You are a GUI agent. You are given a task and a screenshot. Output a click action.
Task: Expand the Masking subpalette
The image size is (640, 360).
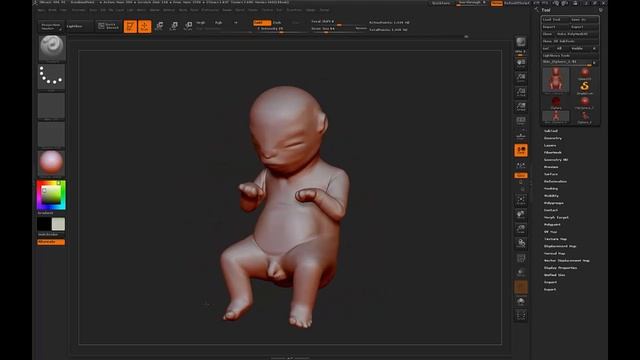551,189
